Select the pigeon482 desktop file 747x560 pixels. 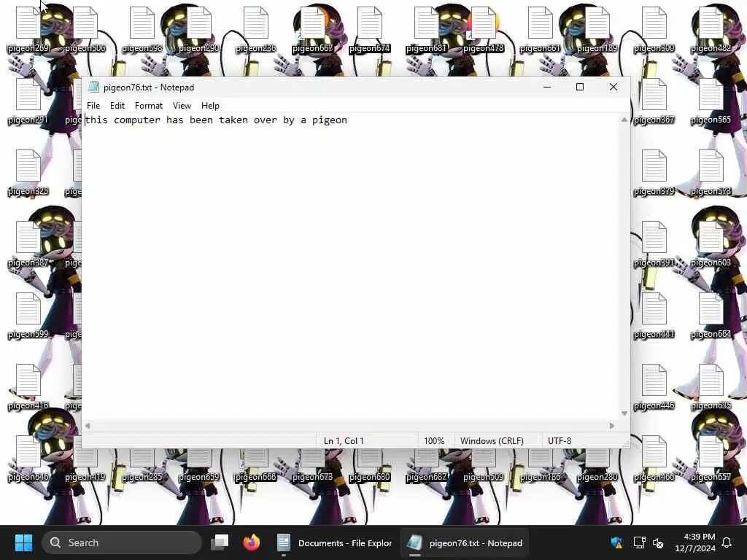[x=711, y=29]
